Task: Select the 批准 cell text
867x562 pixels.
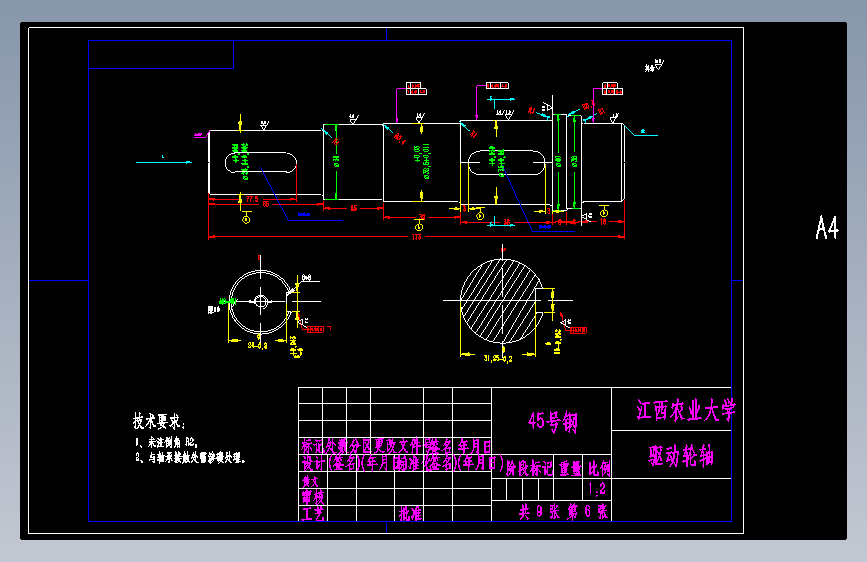Action: [410, 514]
